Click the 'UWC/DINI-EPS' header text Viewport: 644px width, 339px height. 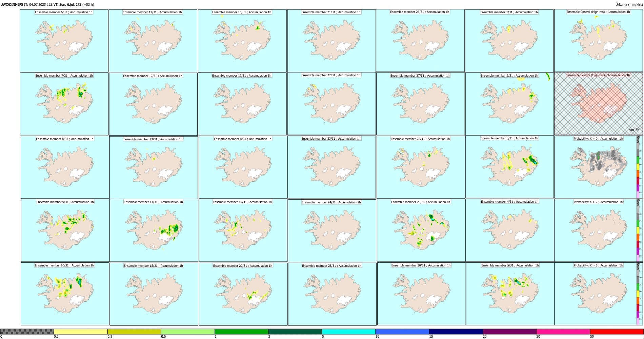(x=12, y=5)
